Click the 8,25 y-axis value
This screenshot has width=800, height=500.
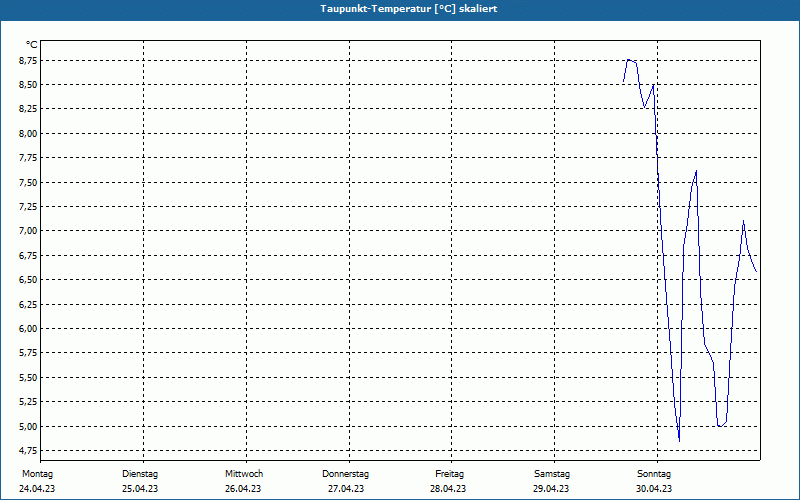pos(28,109)
